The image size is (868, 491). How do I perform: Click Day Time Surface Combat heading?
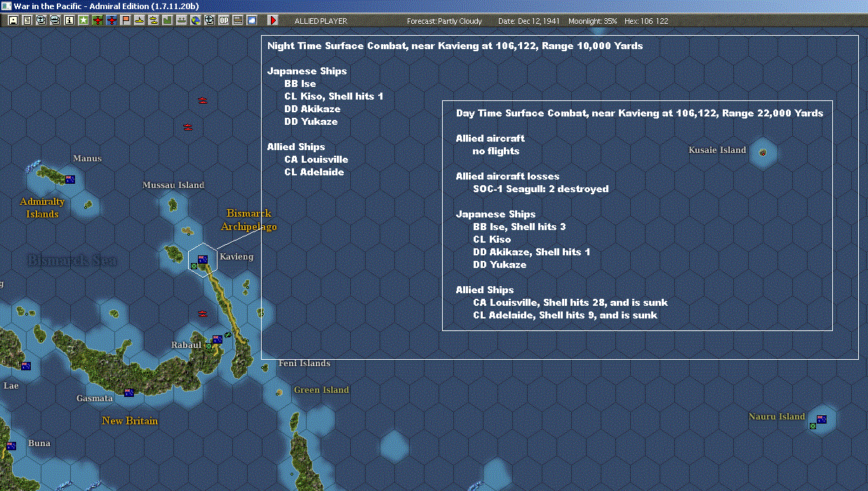coord(639,113)
